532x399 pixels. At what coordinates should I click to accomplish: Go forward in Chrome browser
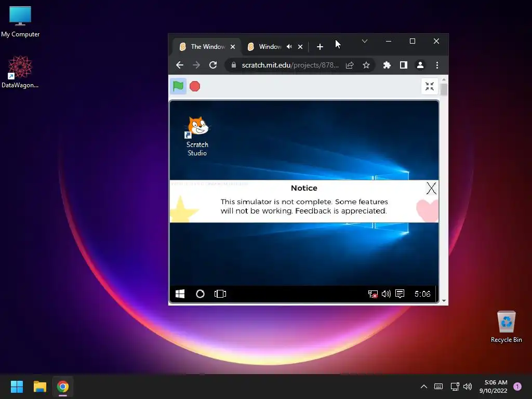point(196,65)
